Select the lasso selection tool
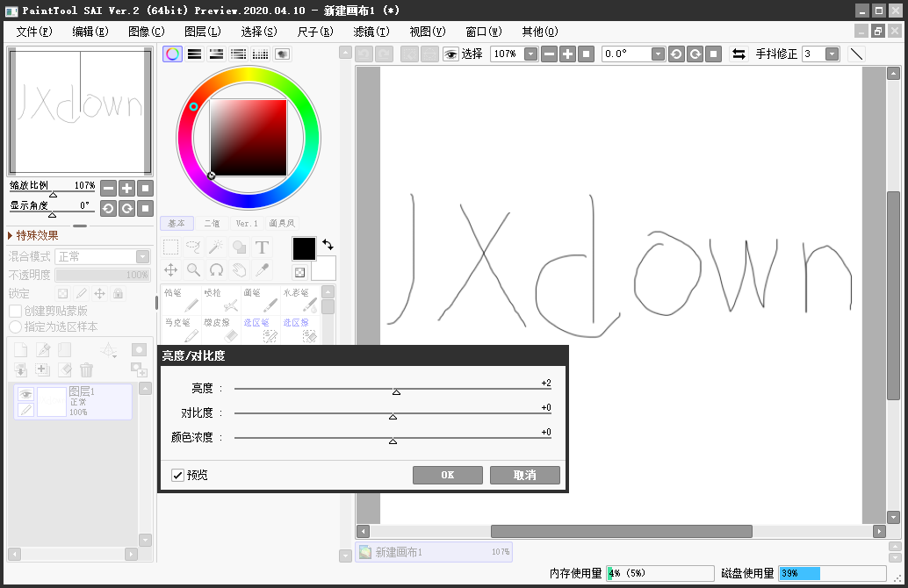Viewport: 908px width, 588px height. point(193,247)
